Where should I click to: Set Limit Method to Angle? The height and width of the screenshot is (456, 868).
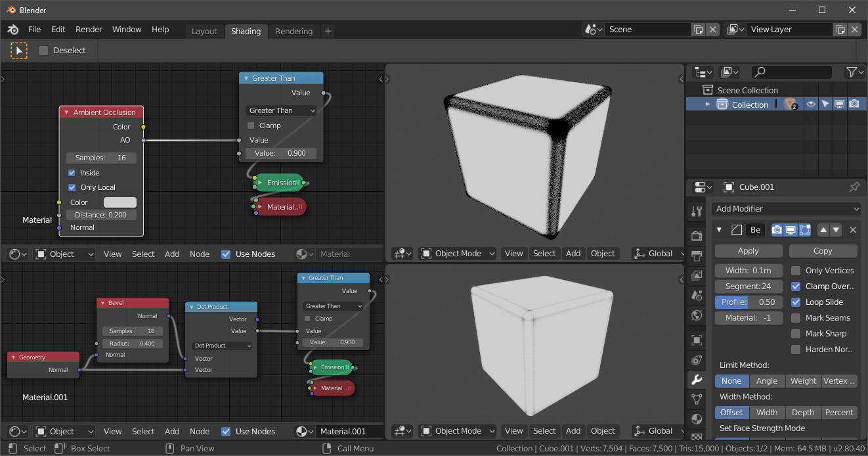click(x=767, y=380)
